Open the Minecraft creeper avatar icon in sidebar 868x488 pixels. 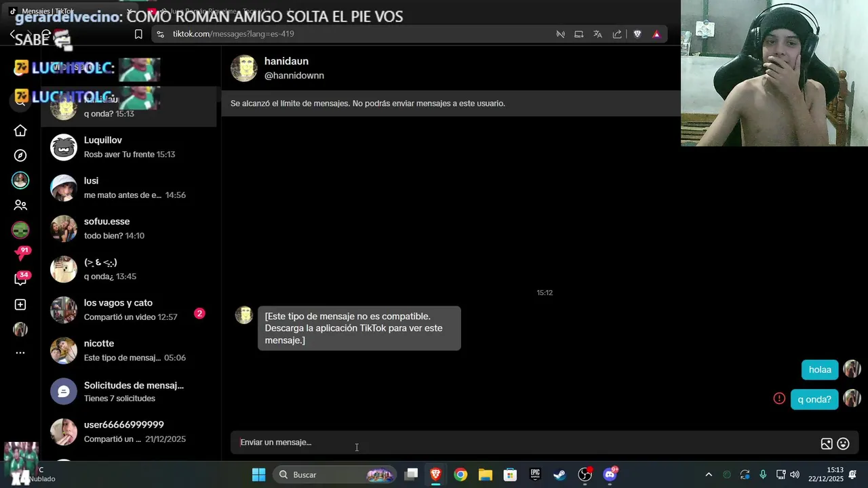[20, 230]
